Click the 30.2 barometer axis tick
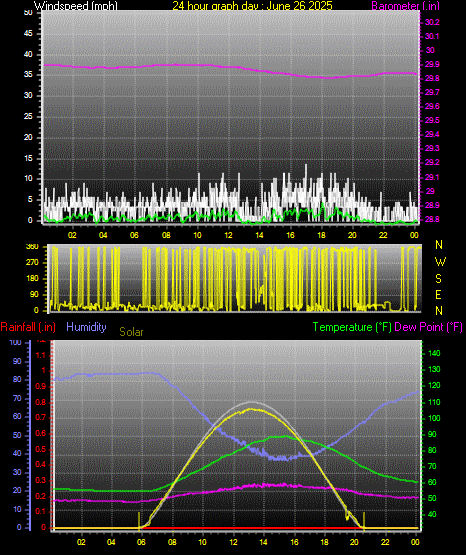 432,22
